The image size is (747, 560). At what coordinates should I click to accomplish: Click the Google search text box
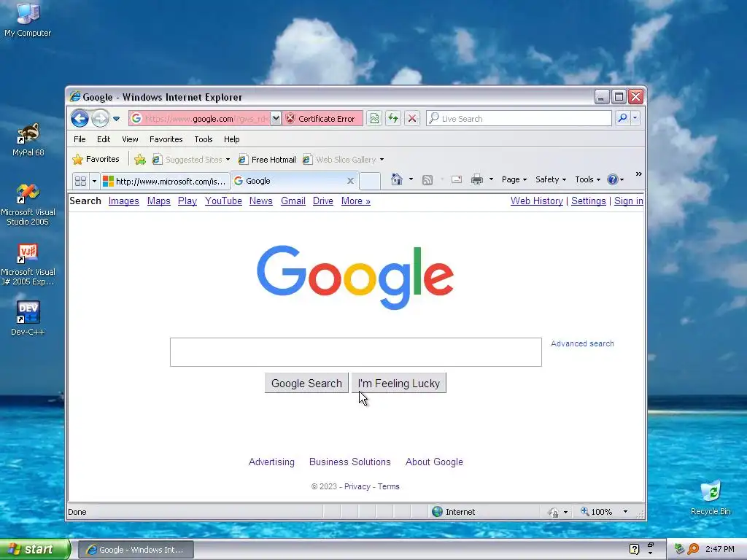click(356, 352)
